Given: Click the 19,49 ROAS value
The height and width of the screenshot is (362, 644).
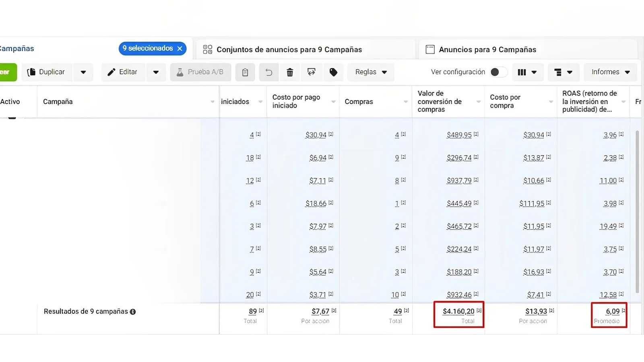Looking at the screenshot, I should [x=608, y=227].
